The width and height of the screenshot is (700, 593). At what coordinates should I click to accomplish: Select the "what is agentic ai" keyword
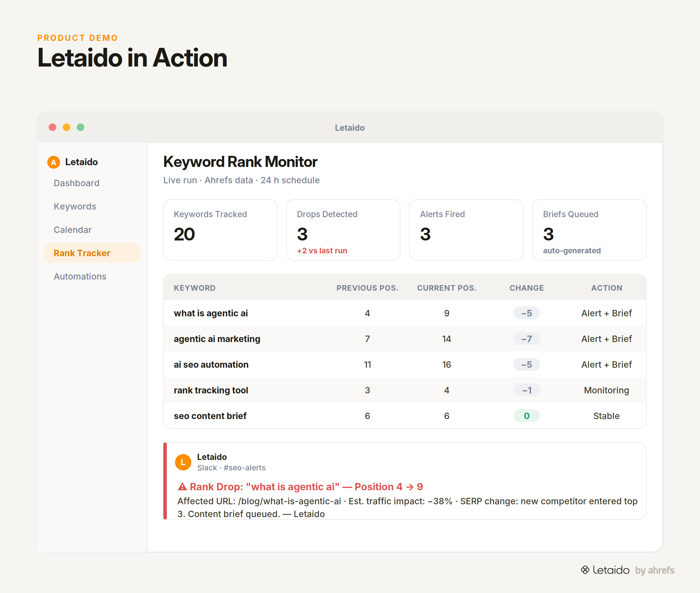pyautogui.click(x=211, y=313)
